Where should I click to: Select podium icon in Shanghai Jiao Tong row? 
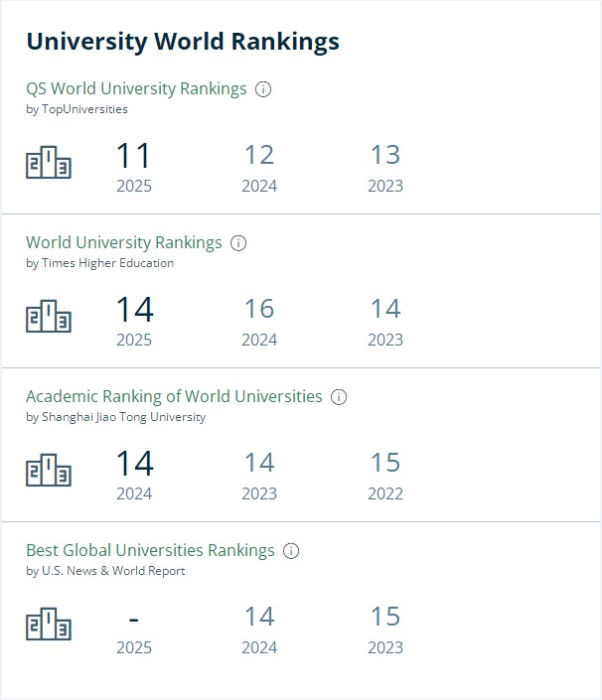(x=49, y=470)
